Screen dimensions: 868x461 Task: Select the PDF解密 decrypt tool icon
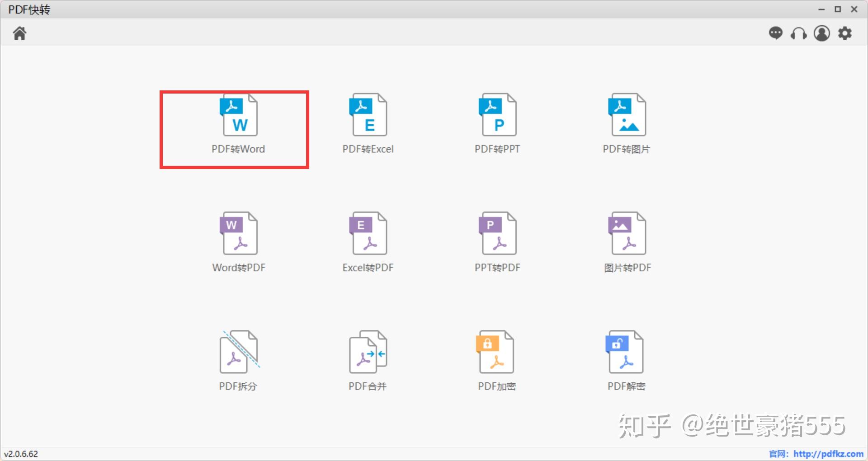[624, 352]
